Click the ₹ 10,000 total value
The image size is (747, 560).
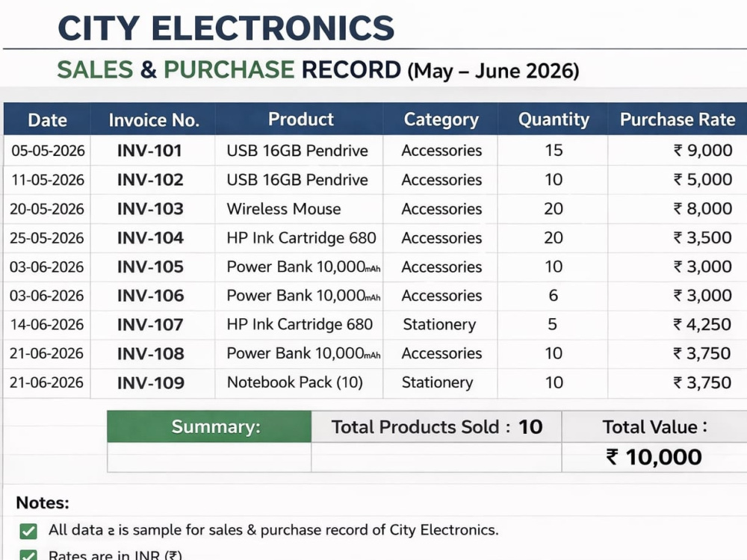pyautogui.click(x=654, y=457)
